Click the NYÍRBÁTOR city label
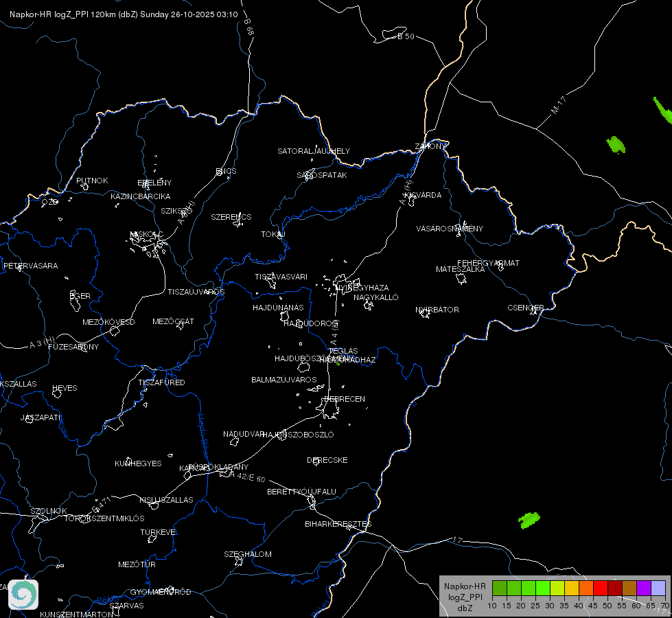Image resolution: width=672 pixels, height=618 pixels. [437, 310]
